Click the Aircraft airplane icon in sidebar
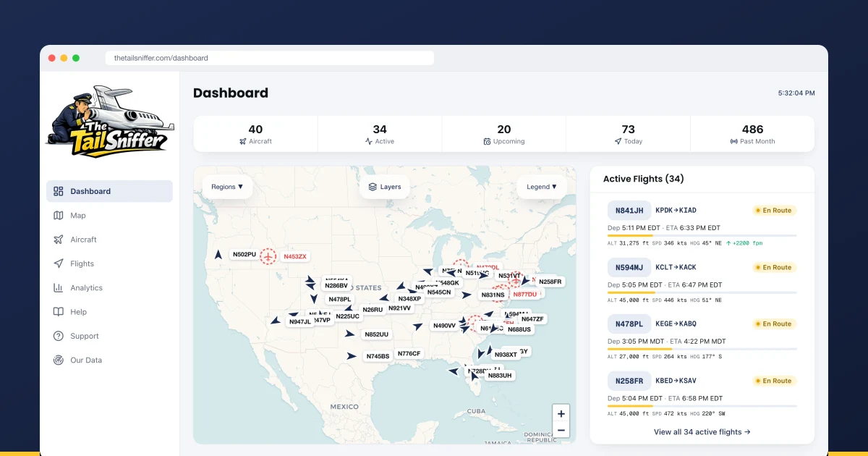The width and height of the screenshot is (868, 456). (x=59, y=240)
